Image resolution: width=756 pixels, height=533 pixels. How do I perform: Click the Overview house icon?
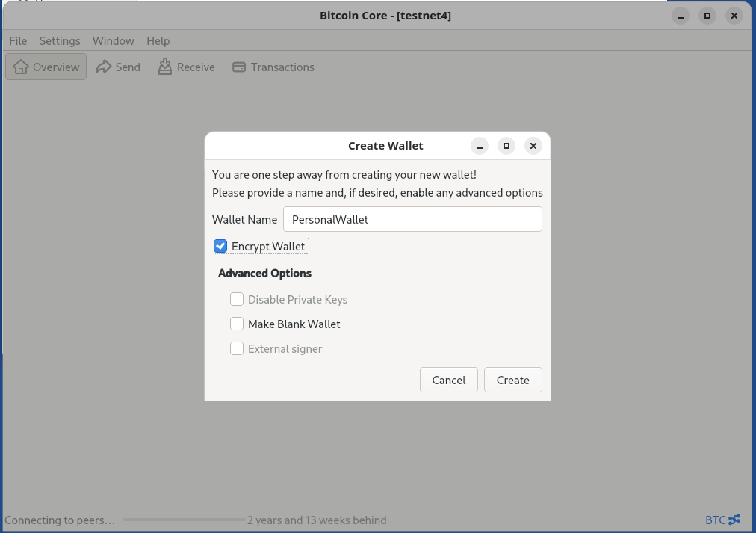pyautogui.click(x=21, y=67)
